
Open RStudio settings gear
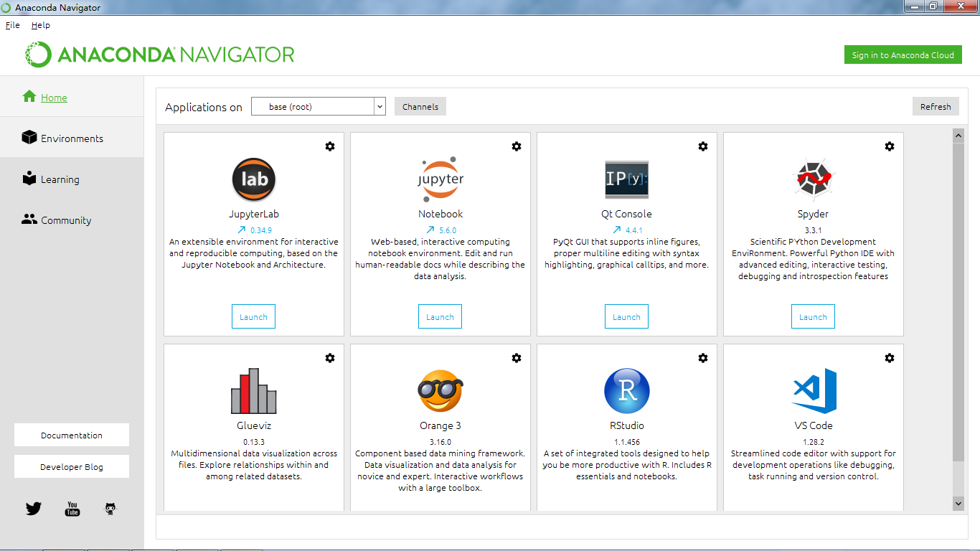(x=703, y=358)
